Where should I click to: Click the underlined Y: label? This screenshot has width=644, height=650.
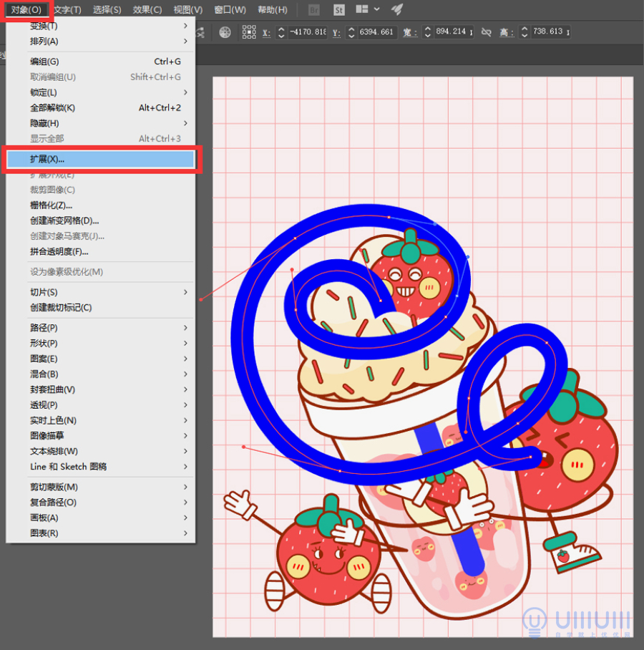[336, 33]
